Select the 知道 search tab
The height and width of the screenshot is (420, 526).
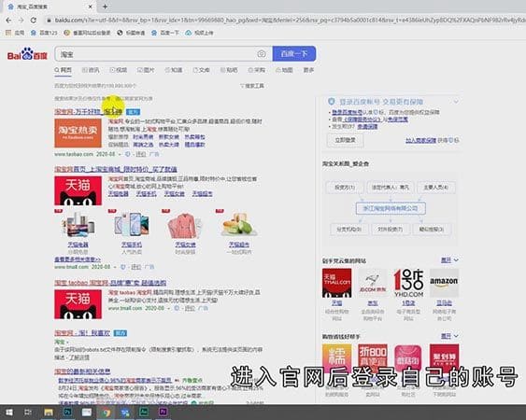[174, 70]
